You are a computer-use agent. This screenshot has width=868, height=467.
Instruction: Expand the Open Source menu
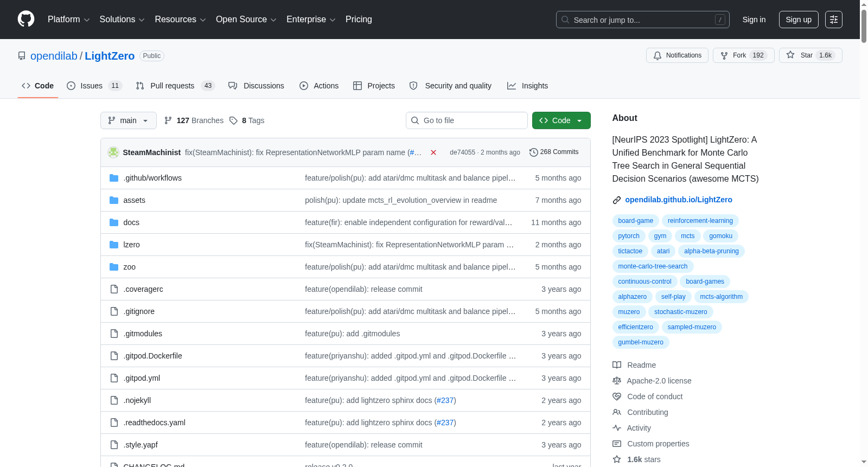pyautogui.click(x=246, y=20)
